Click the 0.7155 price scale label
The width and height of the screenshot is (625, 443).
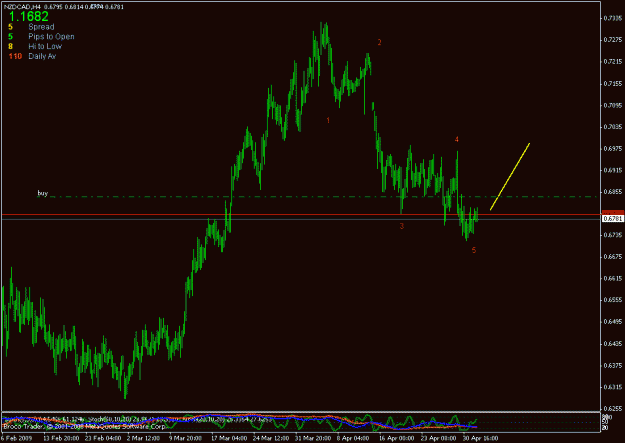click(613, 83)
